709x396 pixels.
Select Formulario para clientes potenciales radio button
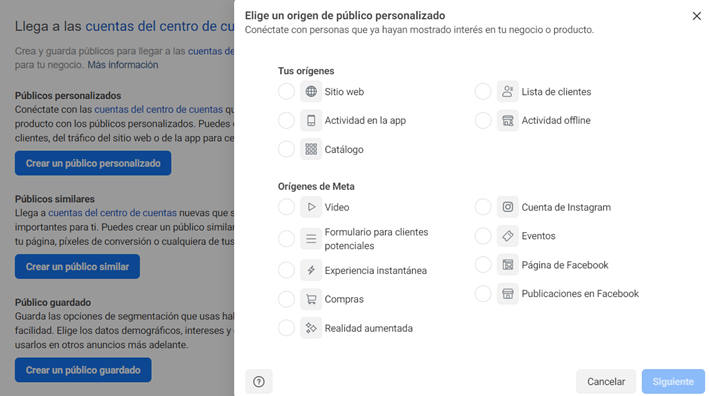(286, 239)
